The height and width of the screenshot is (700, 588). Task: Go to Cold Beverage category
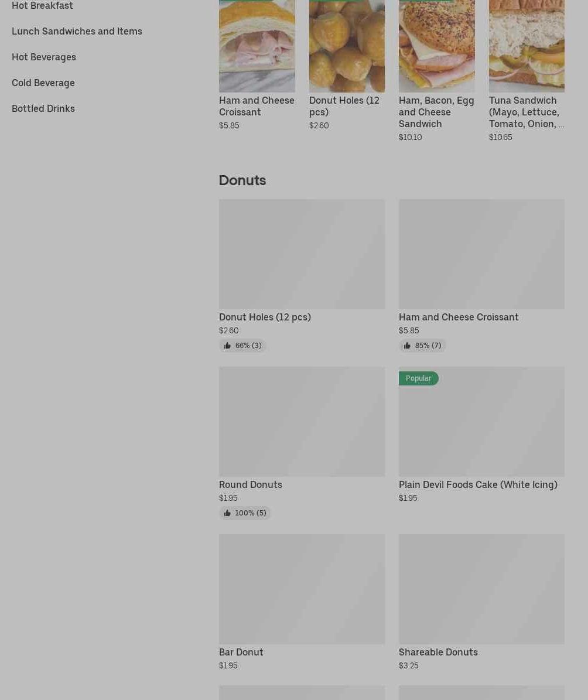[43, 83]
